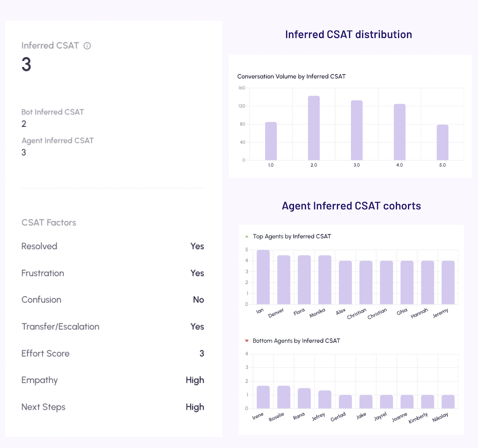Click the Empathy High value

tap(195, 380)
